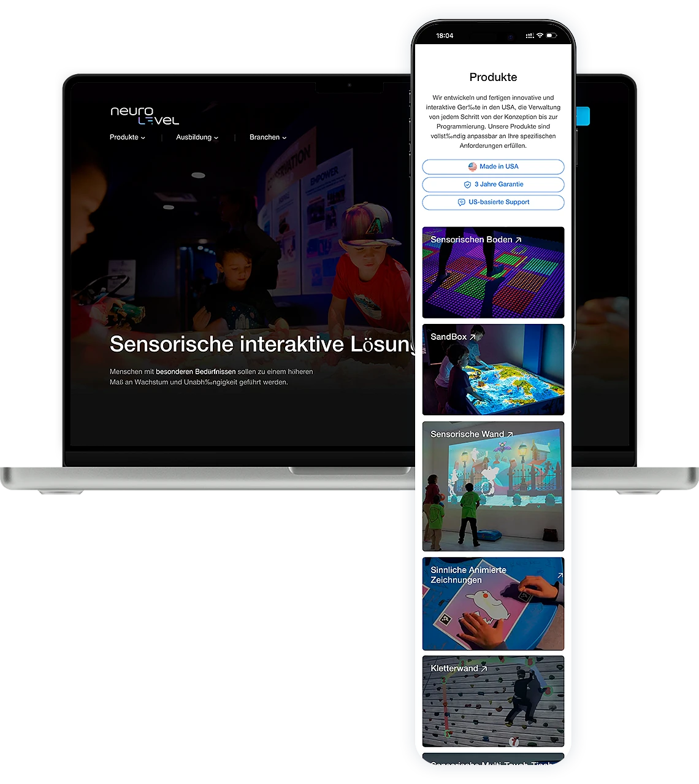Click arrow icon next to Sensorische Wand
This screenshot has height=784, width=699.
click(510, 434)
